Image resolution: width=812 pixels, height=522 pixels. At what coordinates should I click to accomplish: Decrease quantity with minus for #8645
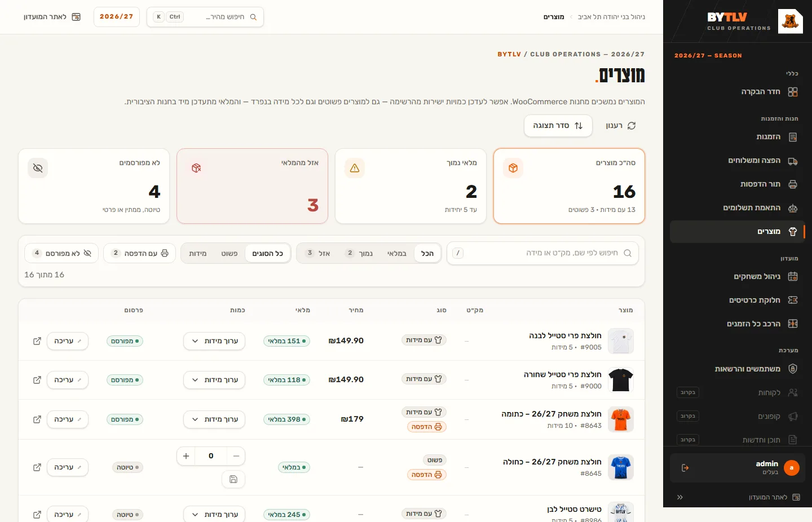pos(236,456)
